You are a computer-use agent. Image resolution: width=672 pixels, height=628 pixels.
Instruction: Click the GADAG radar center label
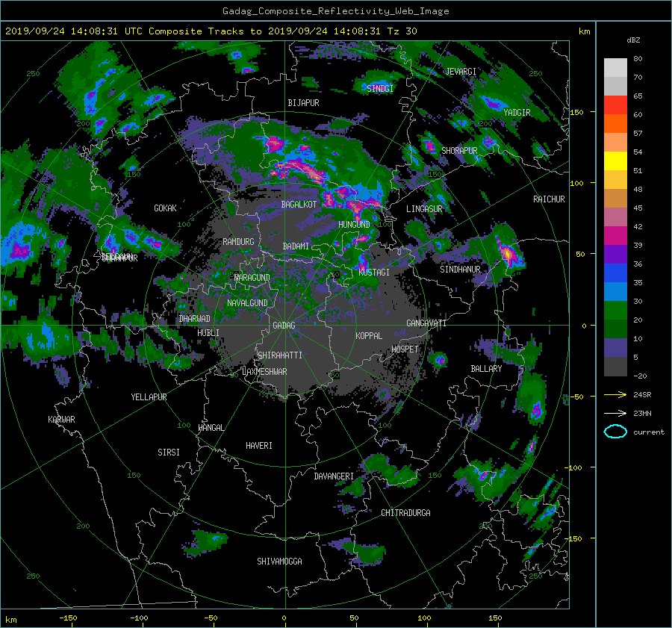(284, 326)
